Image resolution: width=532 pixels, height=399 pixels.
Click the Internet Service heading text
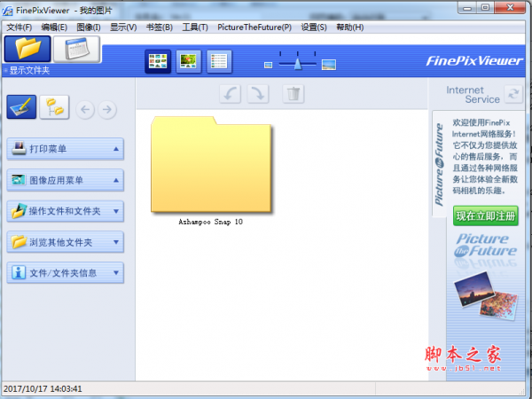473,95
